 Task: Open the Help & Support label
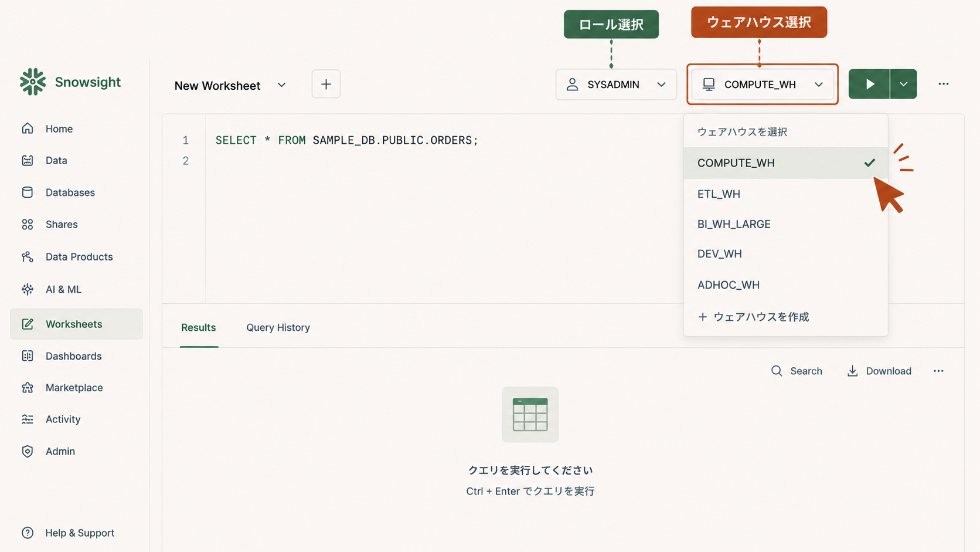[x=80, y=533]
